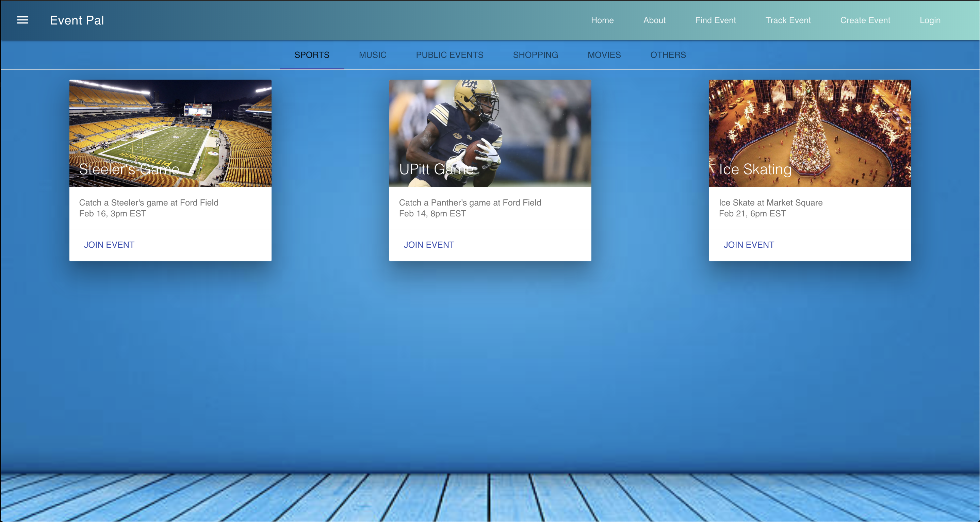Join the UPitt Game event

429,245
